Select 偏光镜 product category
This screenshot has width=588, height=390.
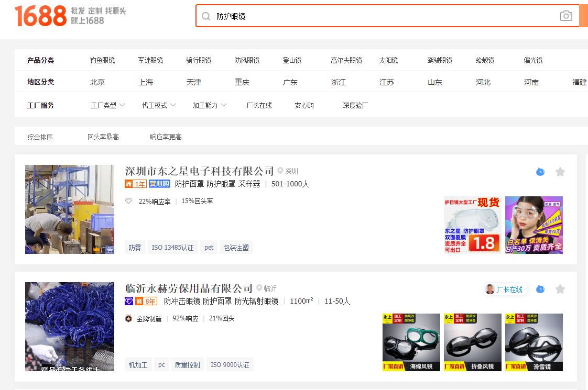[533, 60]
